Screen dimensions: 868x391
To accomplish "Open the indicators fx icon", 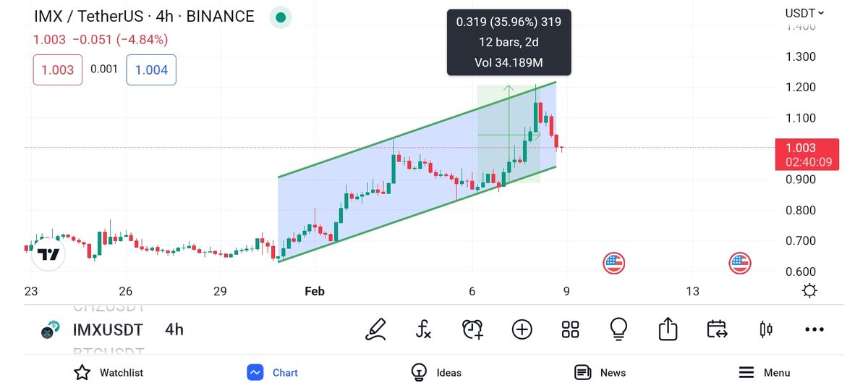I will (x=424, y=329).
